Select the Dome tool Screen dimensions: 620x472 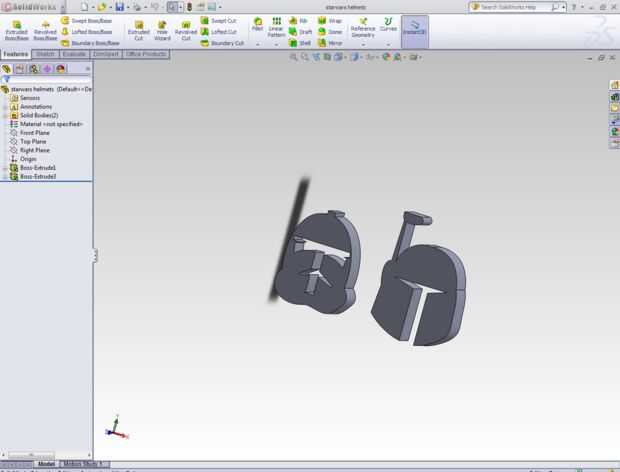[x=330, y=32]
